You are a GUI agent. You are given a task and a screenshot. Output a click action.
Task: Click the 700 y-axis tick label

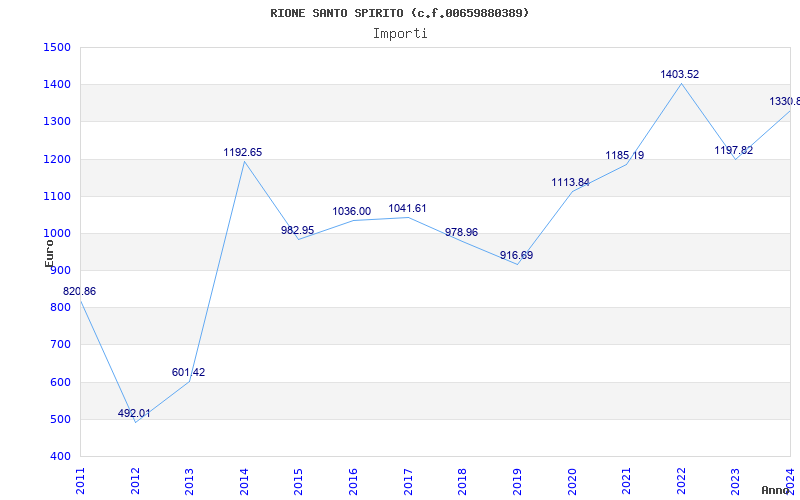(60, 345)
